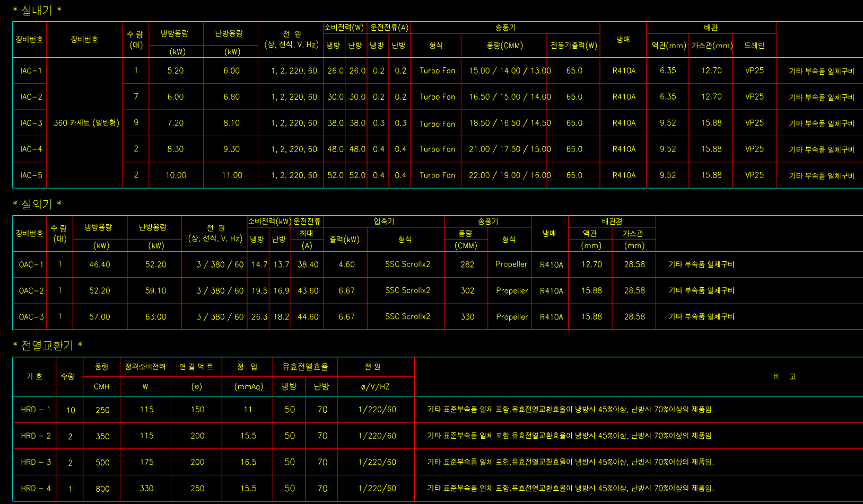Select the 실외기 section heading
Image resolution: width=863 pixels, height=504 pixels.
37,204
